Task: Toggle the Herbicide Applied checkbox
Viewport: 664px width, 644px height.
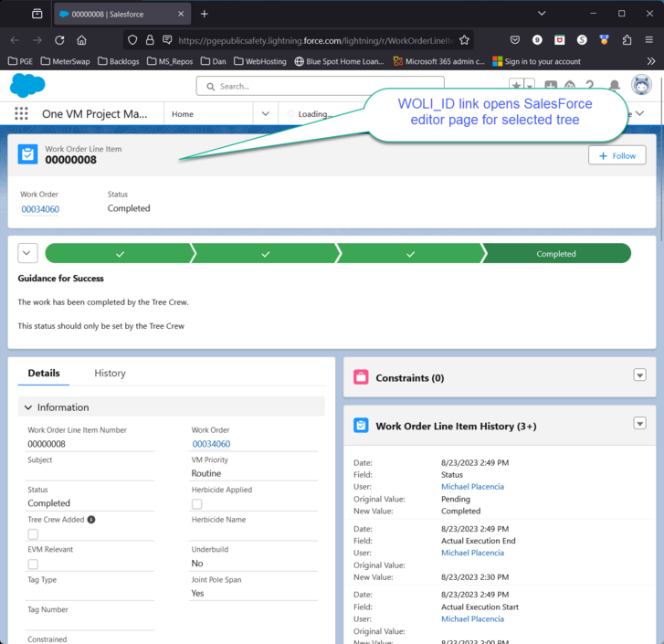Action: coord(197,504)
